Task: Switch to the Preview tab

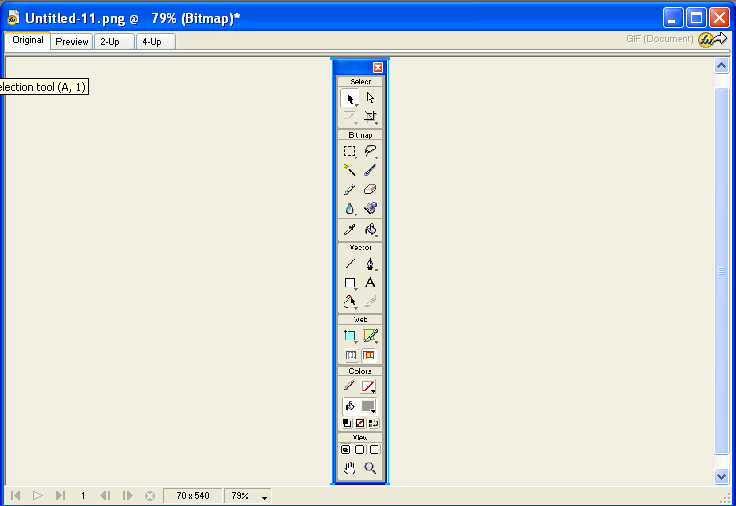Action: pos(72,41)
